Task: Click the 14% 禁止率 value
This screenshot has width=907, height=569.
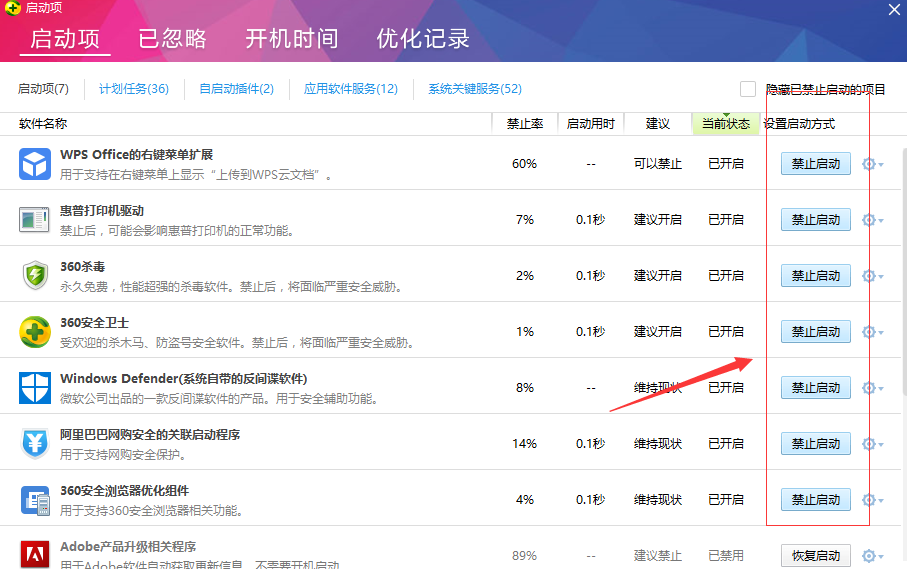Action: click(x=524, y=444)
